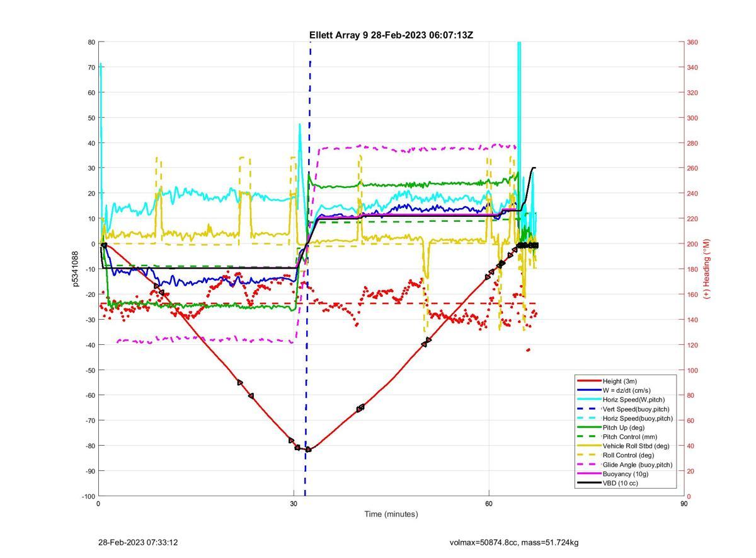
Task: Click the black 80 tick on left axis
Action: (91, 42)
